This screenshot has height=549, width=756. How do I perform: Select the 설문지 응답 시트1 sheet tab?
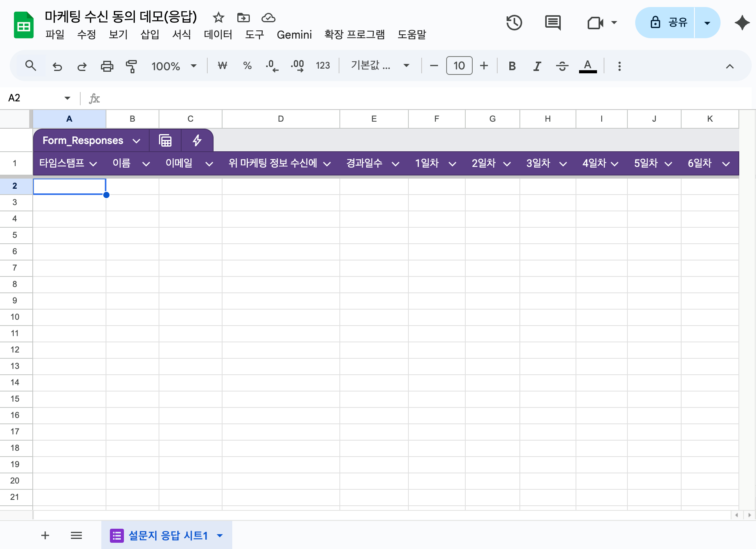point(168,535)
